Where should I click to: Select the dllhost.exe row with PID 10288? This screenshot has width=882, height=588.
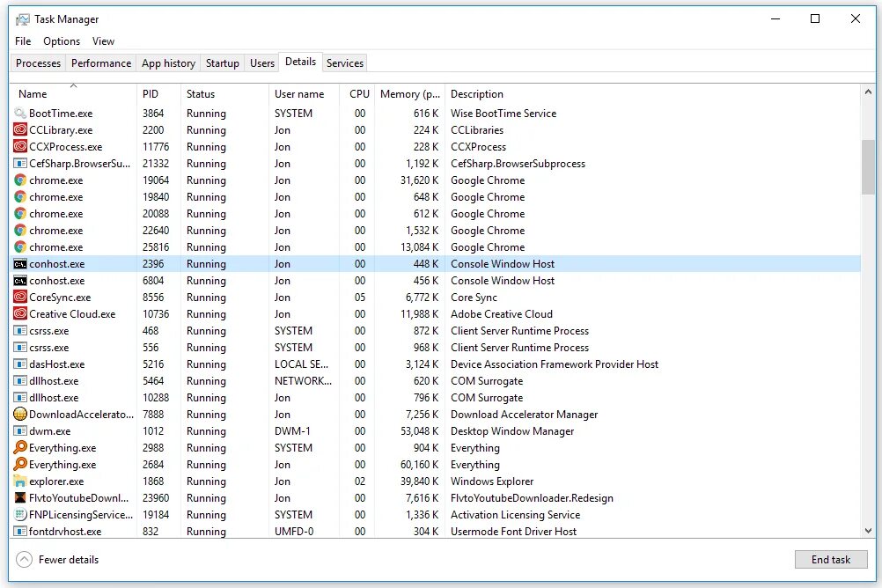[436, 398]
